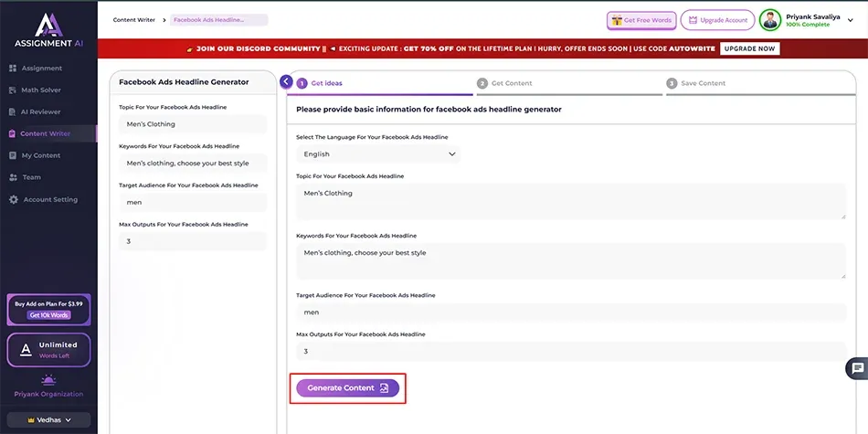Open My Content in sidebar
The height and width of the screenshot is (434, 868).
[40, 155]
